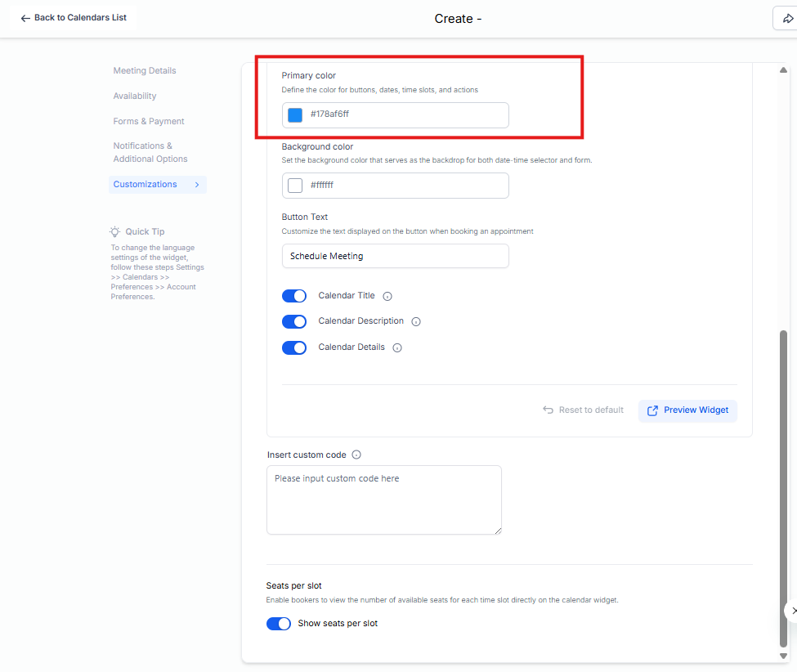Turn off Show seats per slot
This screenshot has height=672, width=797.
279,624
